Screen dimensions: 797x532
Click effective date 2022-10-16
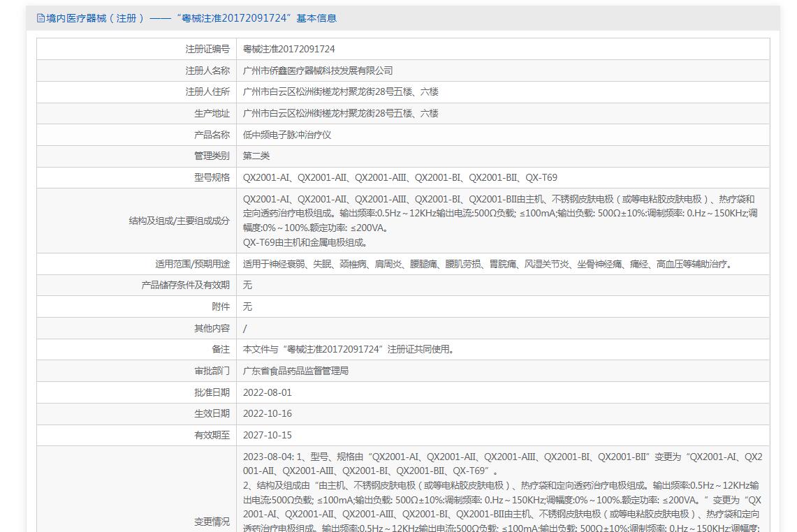268,413
